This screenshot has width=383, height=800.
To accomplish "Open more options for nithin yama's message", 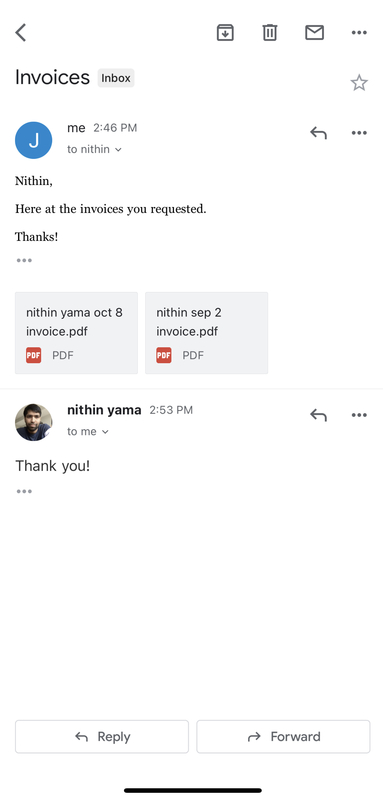I will click(x=359, y=415).
